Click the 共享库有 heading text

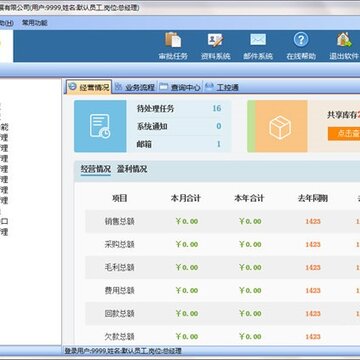[343, 115]
